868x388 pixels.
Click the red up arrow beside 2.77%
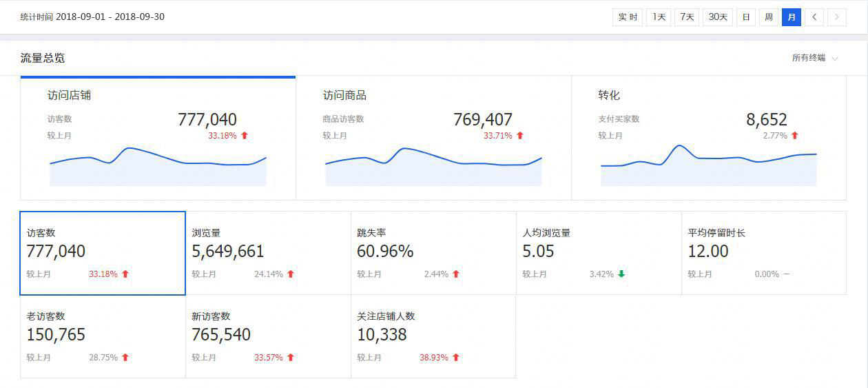click(795, 136)
